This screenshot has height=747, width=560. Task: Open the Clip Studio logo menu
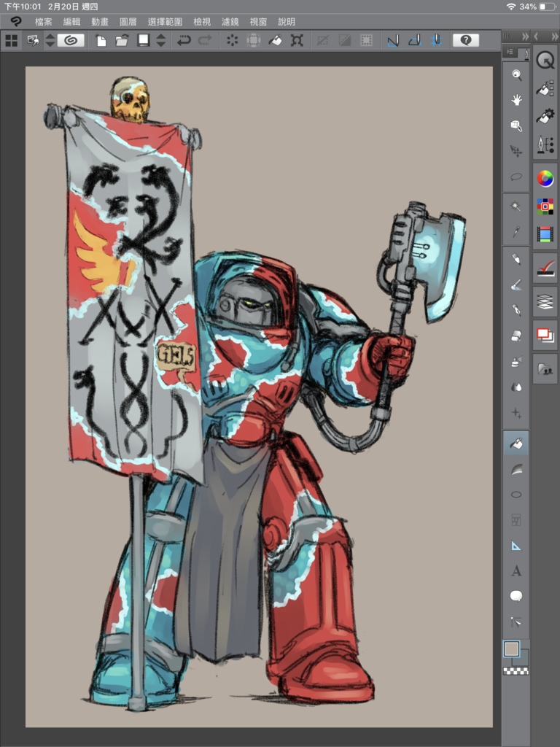pyautogui.click(x=16, y=21)
